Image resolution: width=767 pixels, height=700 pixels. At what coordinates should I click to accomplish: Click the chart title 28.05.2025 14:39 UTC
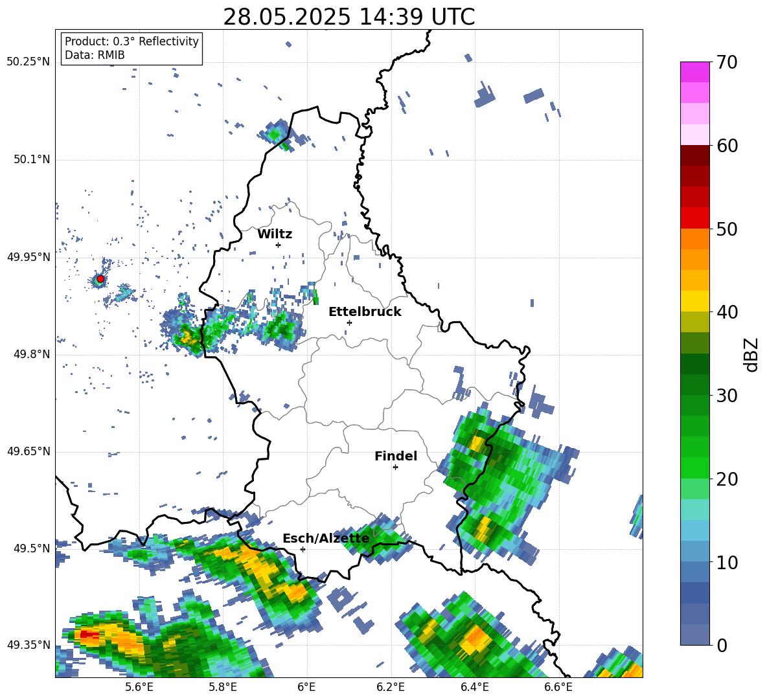pos(349,17)
